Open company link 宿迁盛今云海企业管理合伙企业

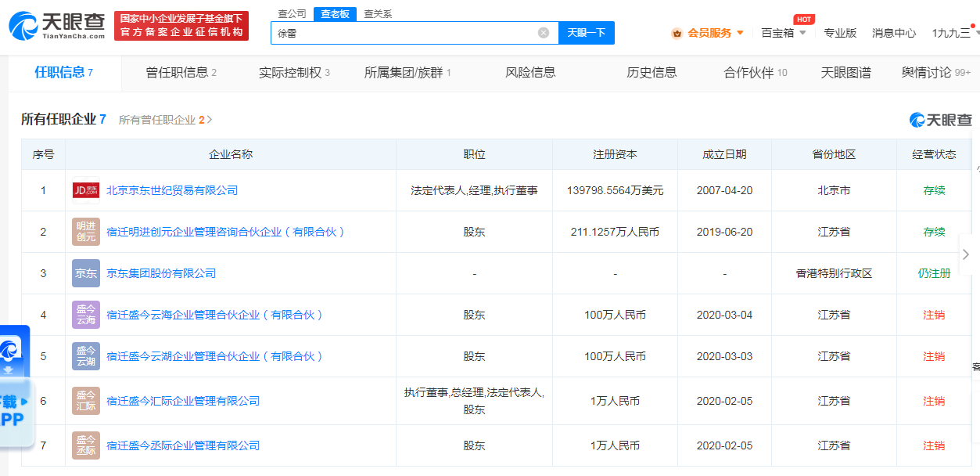coord(215,315)
